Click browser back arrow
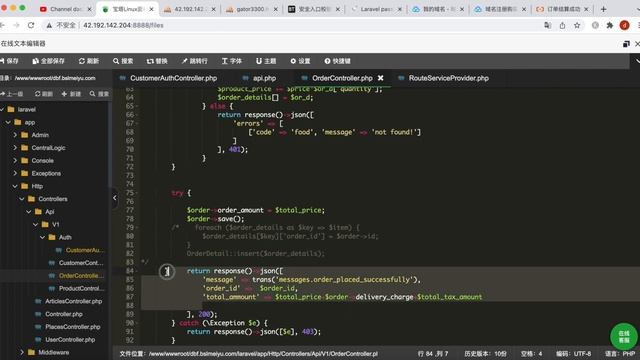640x360 pixels. point(2,25)
